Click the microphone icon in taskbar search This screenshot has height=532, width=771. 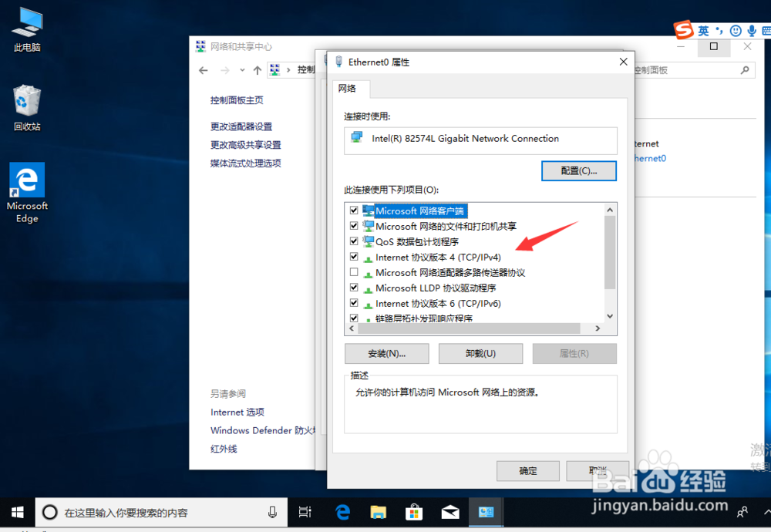272,512
